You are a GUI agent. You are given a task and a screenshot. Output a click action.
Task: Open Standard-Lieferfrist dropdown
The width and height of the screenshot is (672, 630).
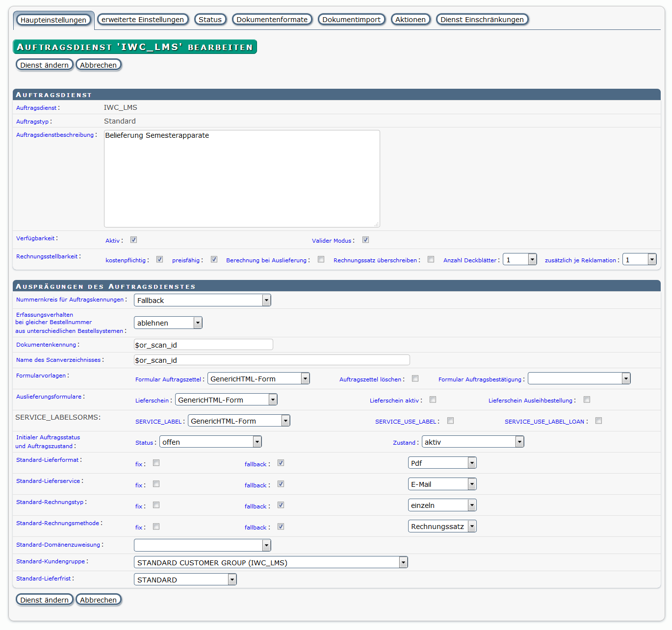pyautogui.click(x=185, y=580)
